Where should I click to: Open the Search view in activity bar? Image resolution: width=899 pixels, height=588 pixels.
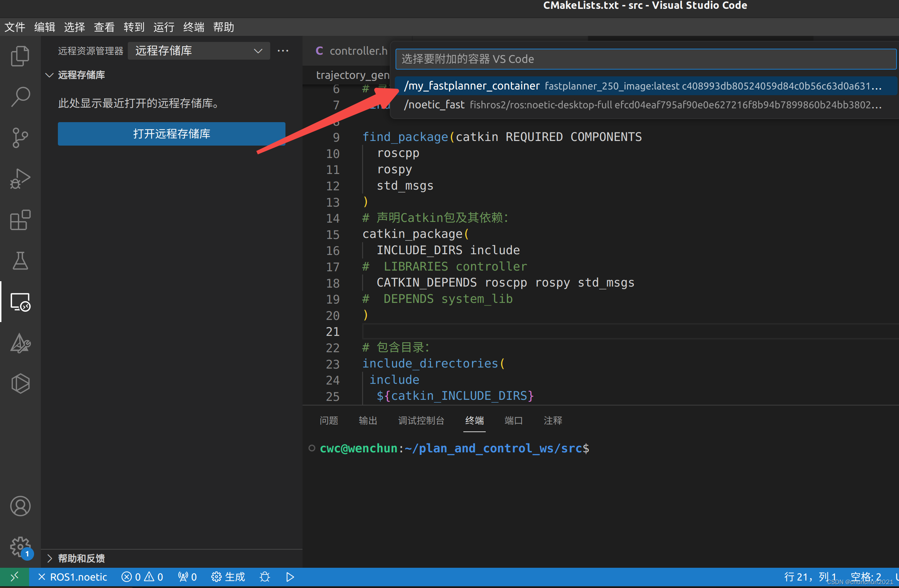(x=20, y=97)
